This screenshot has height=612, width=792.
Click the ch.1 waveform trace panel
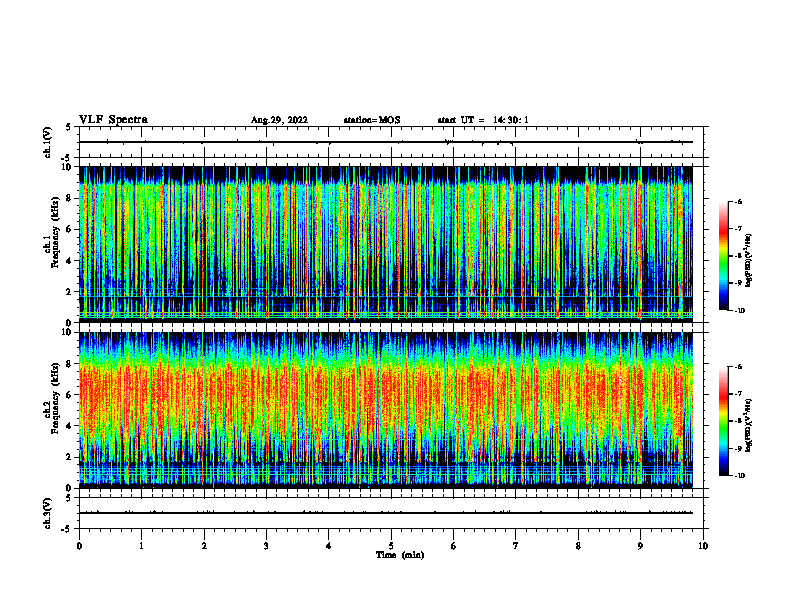(x=391, y=142)
